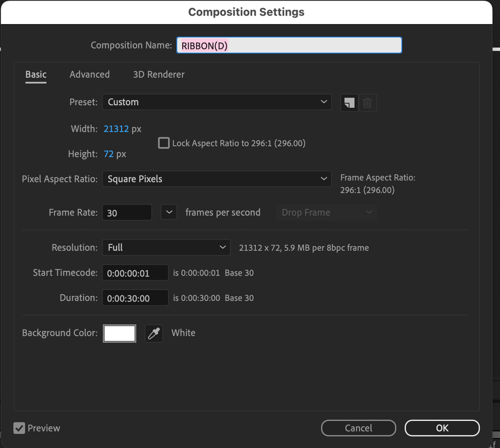Click the Cancel button
500x448 pixels.
(x=358, y=428)
